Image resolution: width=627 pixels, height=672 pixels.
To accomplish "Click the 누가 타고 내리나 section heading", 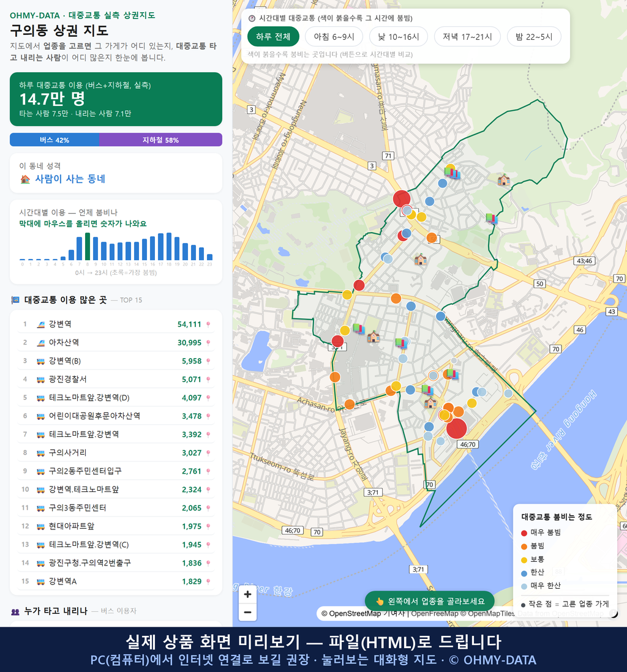I will (x=56, y=611).
